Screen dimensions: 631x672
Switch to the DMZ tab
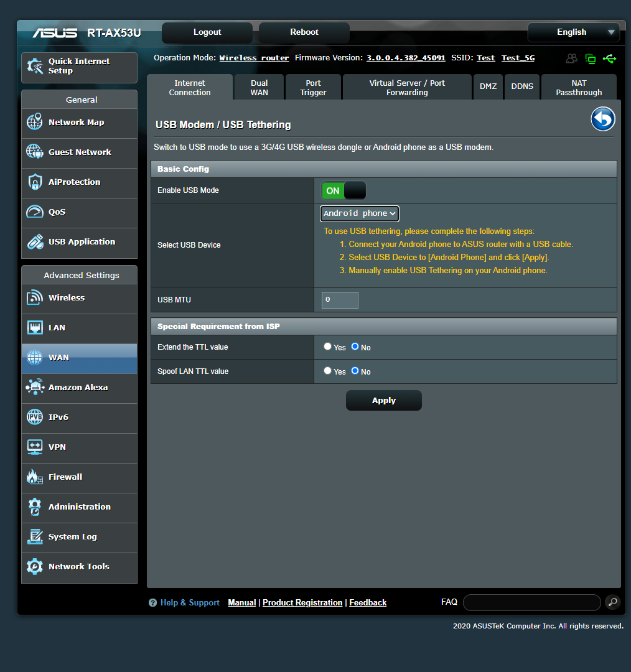tap(488, 88)
